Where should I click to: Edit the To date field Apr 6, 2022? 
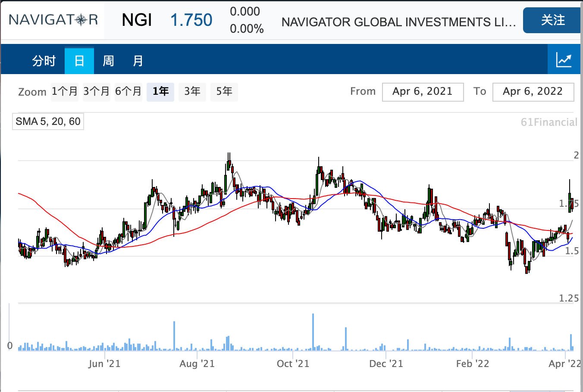[x=533, y=92]
